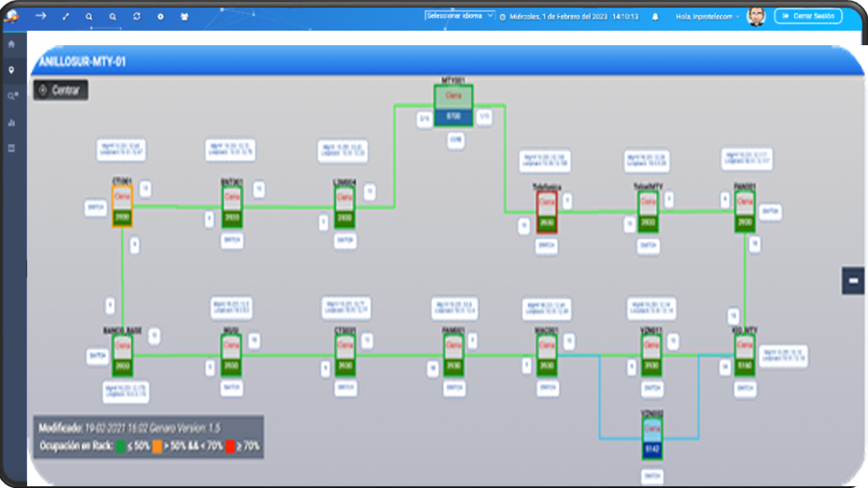Click the arrow icon in top toolbar
This screenshot has width=868, height=488.
[41, 16]
